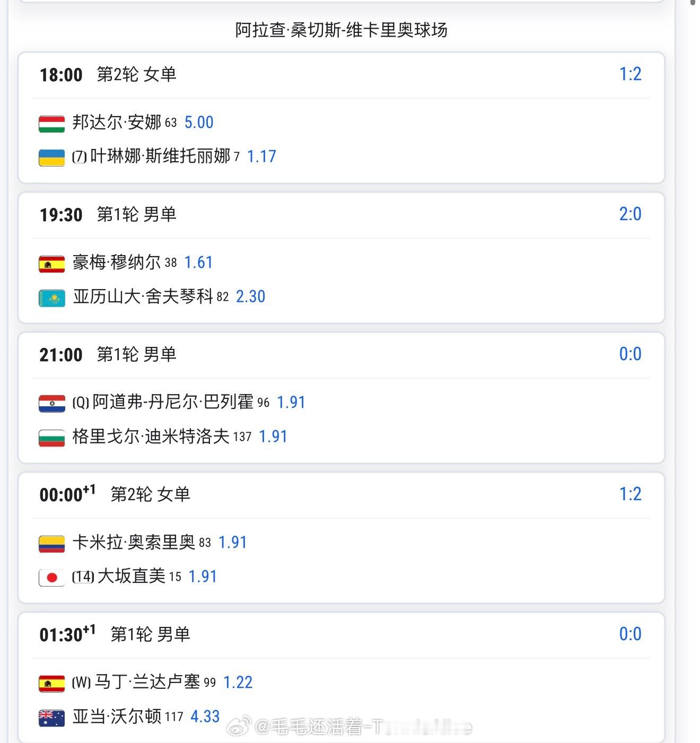Click the Ukraine flag beside 叶琳娜·斯维托丽娜

pyautogui.click(x=51, y=158)
